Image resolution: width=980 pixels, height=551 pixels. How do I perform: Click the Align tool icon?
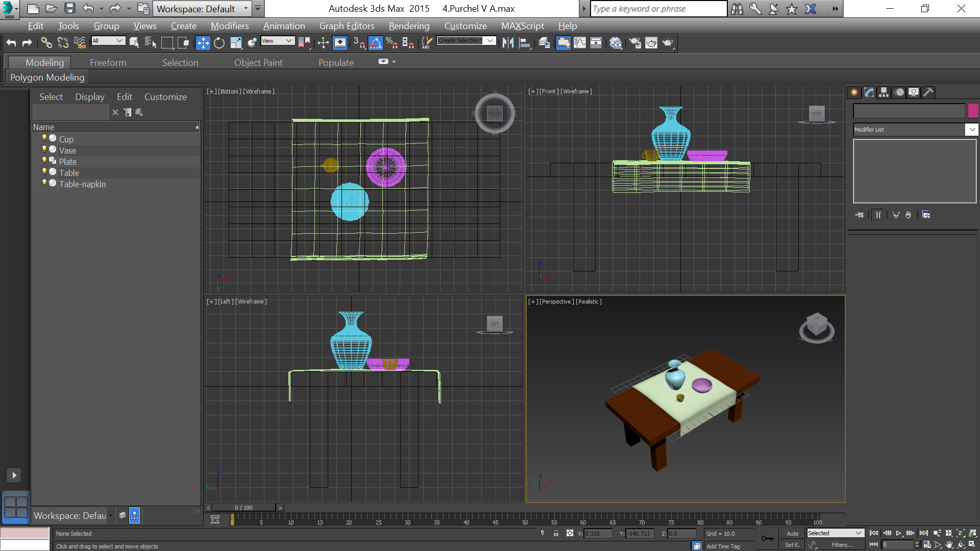[x=525, y=43]
